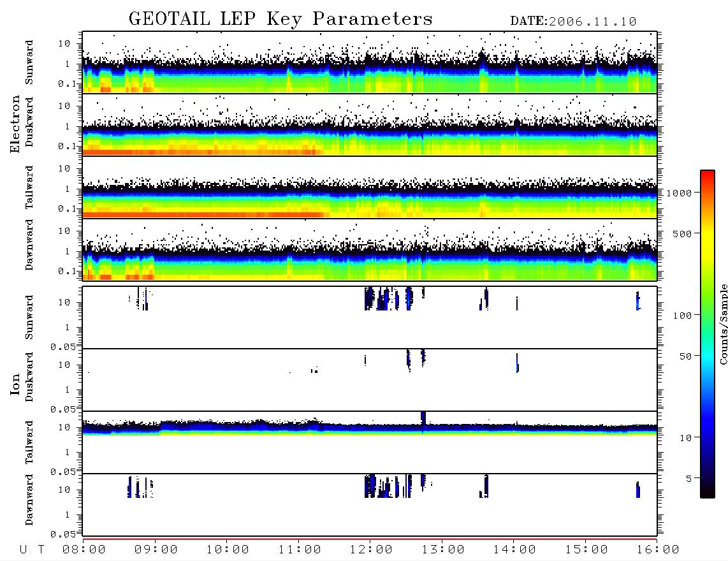Click the vertical 'Electron' group label
Viewport: 728px width, 561px height.
coord(15,124)
